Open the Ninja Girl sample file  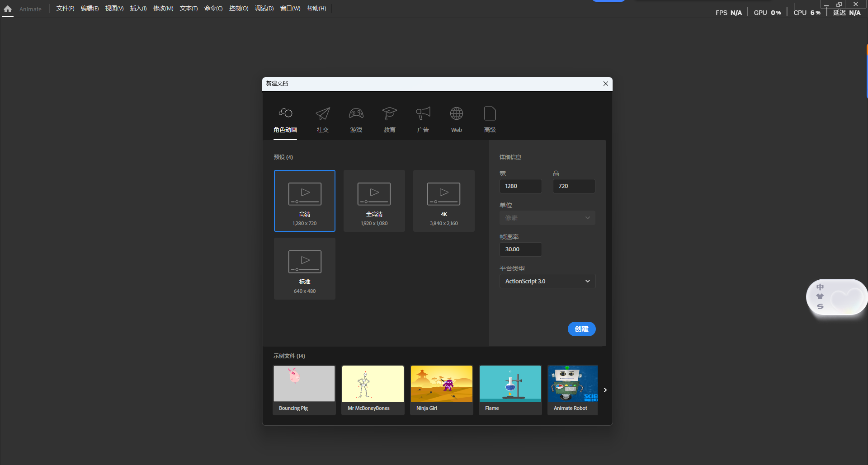click(x=441, y=390)
